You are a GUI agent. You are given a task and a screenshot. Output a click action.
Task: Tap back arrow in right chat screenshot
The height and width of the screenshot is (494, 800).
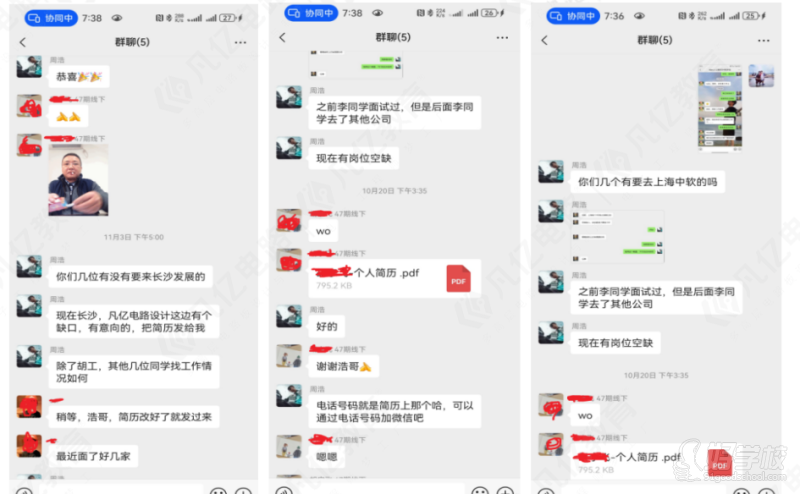[544, 40]
